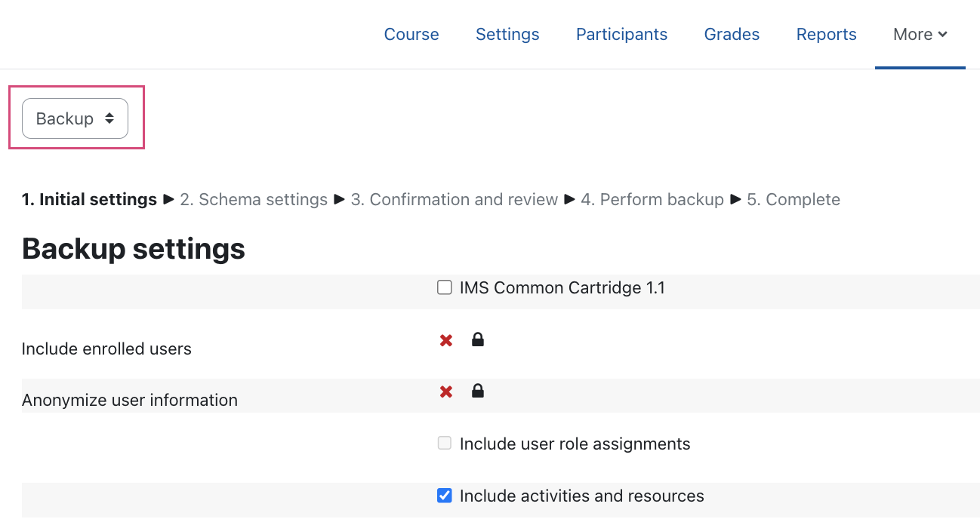Viewport: 980px width, 519px height.
Task: Click the red X beside Anonymize user information
Action: (446, 392)
